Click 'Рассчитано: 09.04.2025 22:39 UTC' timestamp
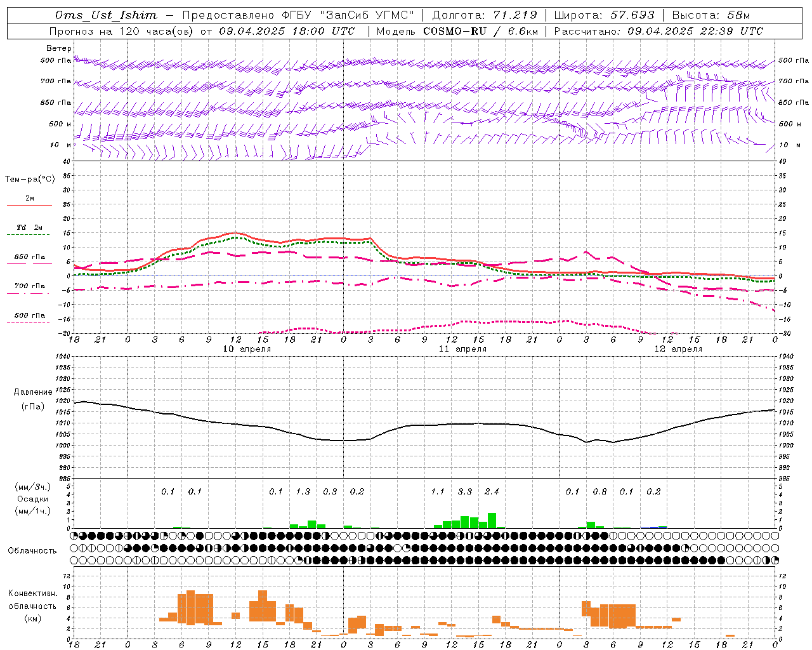Screen dimensions: 812x650 click(658, 31)
